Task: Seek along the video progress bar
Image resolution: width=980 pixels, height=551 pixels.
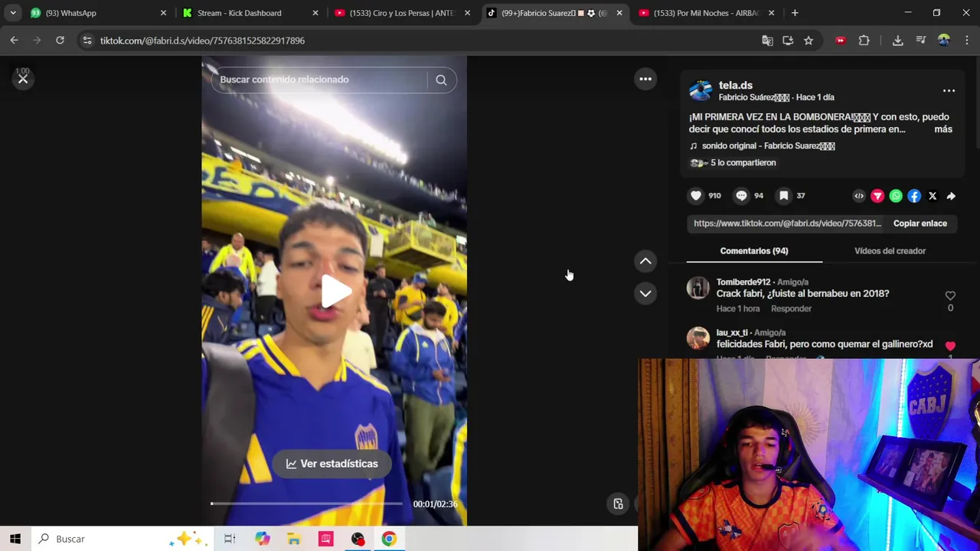Action: coord(306,504)
